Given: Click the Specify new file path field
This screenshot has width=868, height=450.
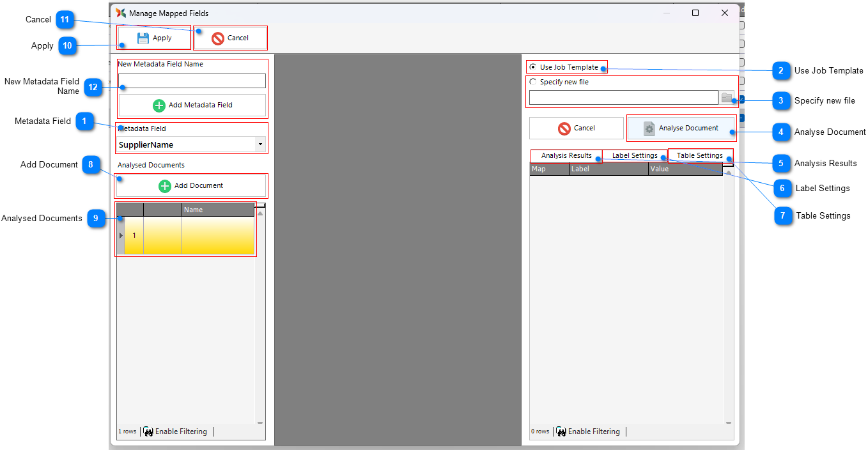Looking at the screenshot, I should tap(623, 98).
